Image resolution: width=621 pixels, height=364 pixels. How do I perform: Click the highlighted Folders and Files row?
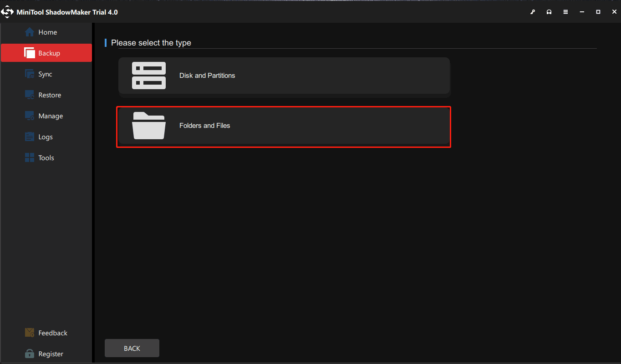point(284,126)
